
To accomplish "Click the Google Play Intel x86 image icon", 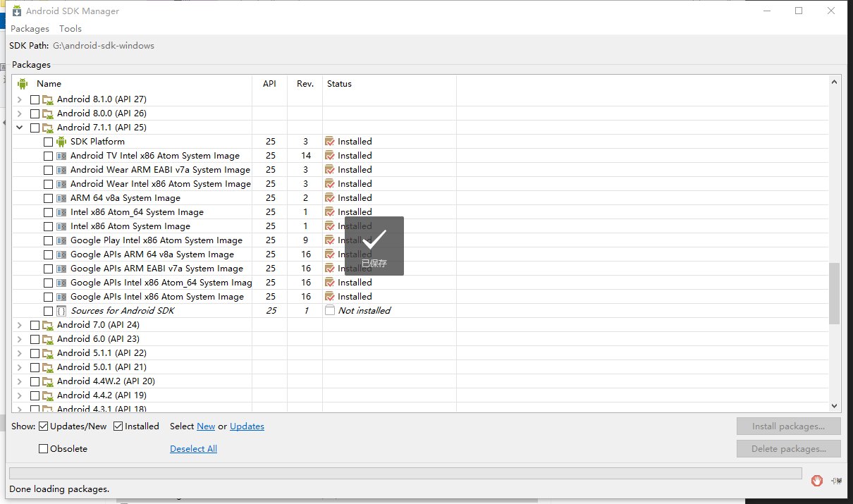I will click(61, 240).
